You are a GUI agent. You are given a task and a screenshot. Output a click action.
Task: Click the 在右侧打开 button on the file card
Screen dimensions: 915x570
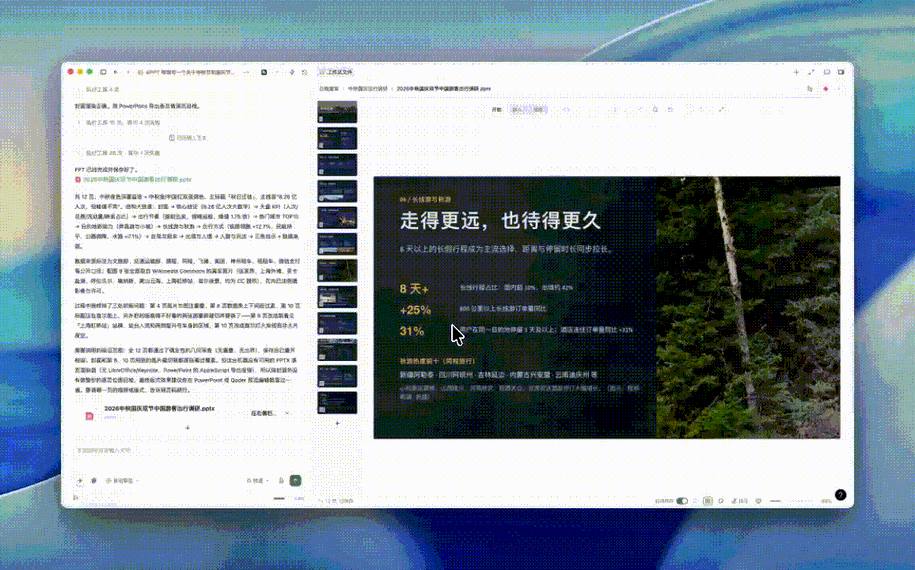click(262, 413)
